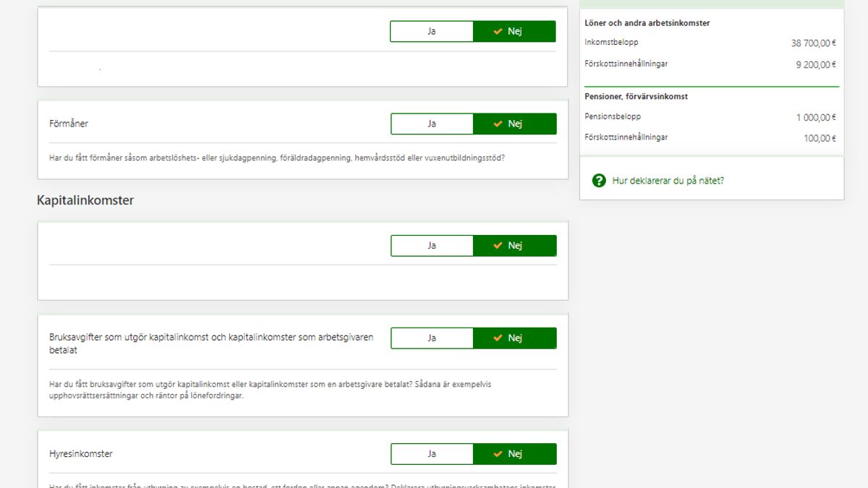Pick Nej in first card below Kapitalinkomster heading

pyautogui.click(x=514, y=246)
